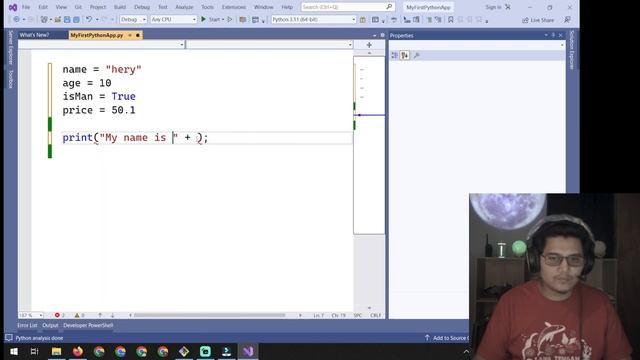Click the error count red icon
This screenshot has height=360, width=640.
[57, 315]
